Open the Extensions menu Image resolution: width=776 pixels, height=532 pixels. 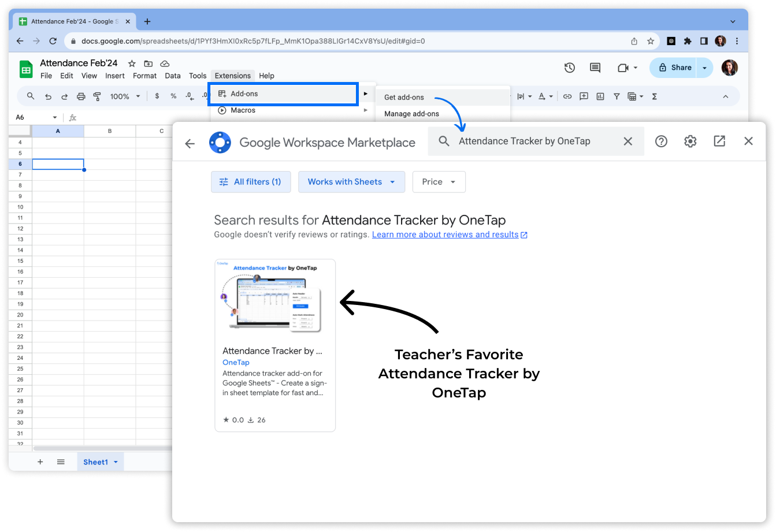click(x=232, y=76)
